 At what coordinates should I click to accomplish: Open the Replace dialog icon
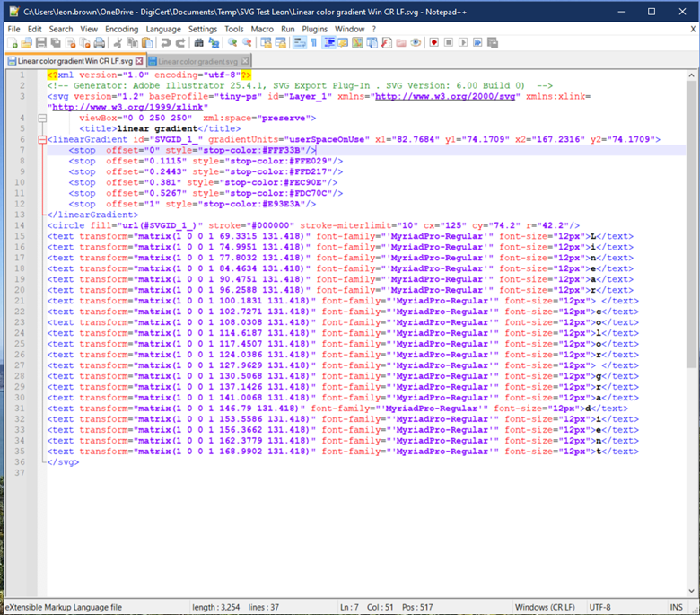click(214, 43)
